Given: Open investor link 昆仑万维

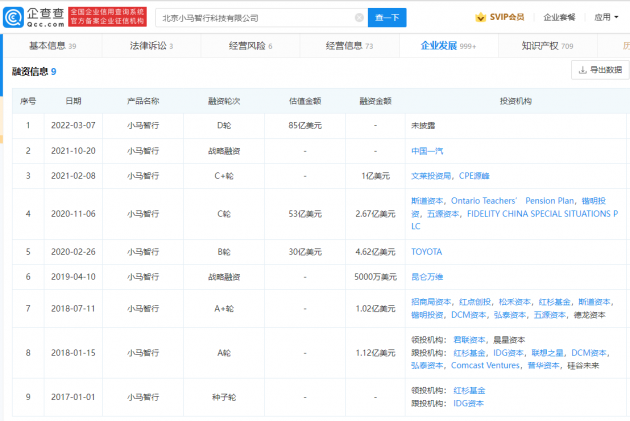Looking at the screenshot, I should pyautogui.click(x=427, y=277).
